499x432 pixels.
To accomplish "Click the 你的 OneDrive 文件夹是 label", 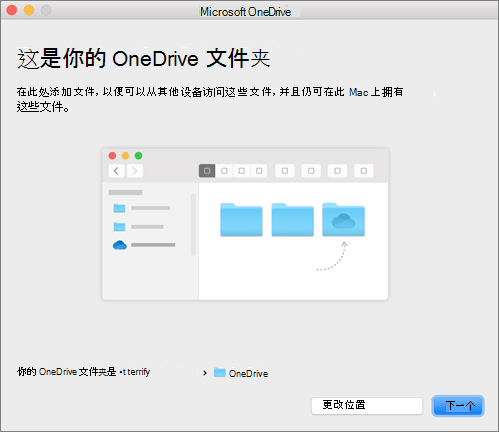I will 66,372.
